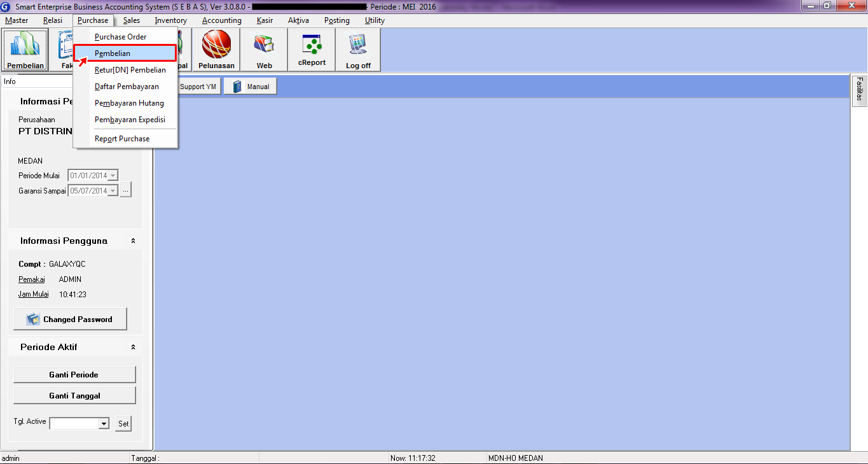This screenshot has width=868, height=464.
Task: Open the Fasilitas side tab
Action: (860, 89)
